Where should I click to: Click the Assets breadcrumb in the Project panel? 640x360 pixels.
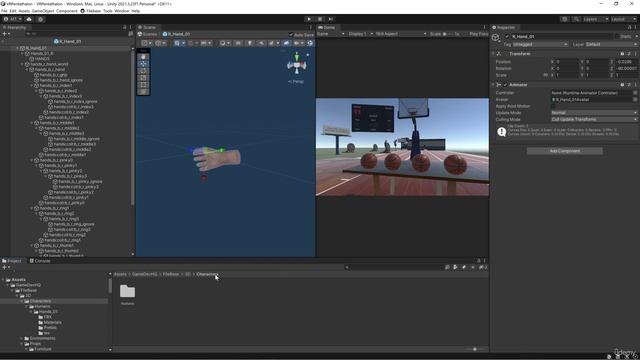[x=120, y=274]
